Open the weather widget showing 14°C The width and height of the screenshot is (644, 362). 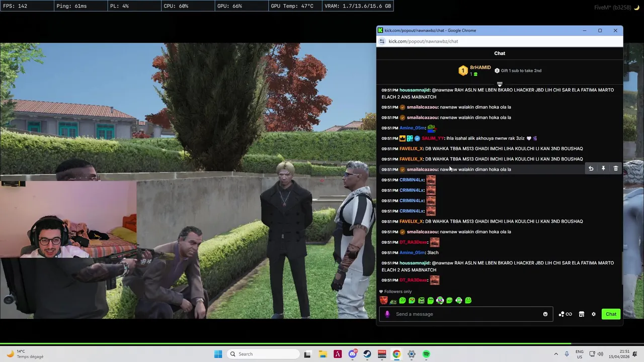pyautogui.click(x=24, y=354)
